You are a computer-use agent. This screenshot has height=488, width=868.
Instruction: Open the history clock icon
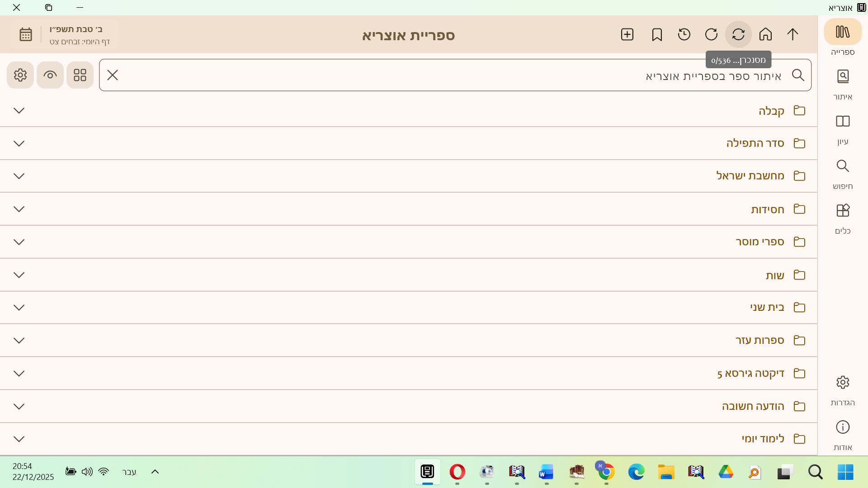pos(684,34)
